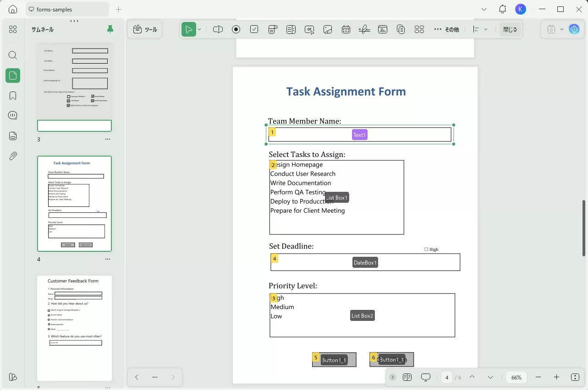Open the Bookmarks panel
This screenshot has width=588, height=390.
(x=13, y=96)
